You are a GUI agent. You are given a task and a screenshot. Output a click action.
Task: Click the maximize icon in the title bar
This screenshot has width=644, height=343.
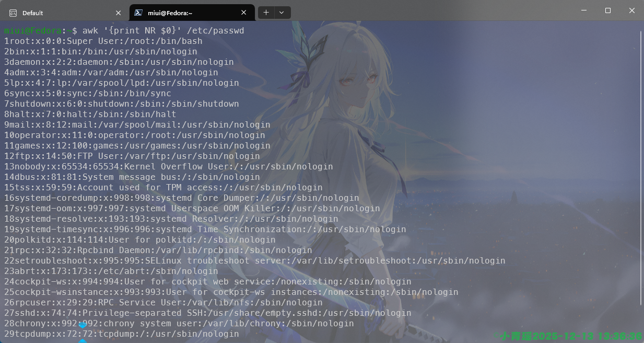tap(607, 11)
